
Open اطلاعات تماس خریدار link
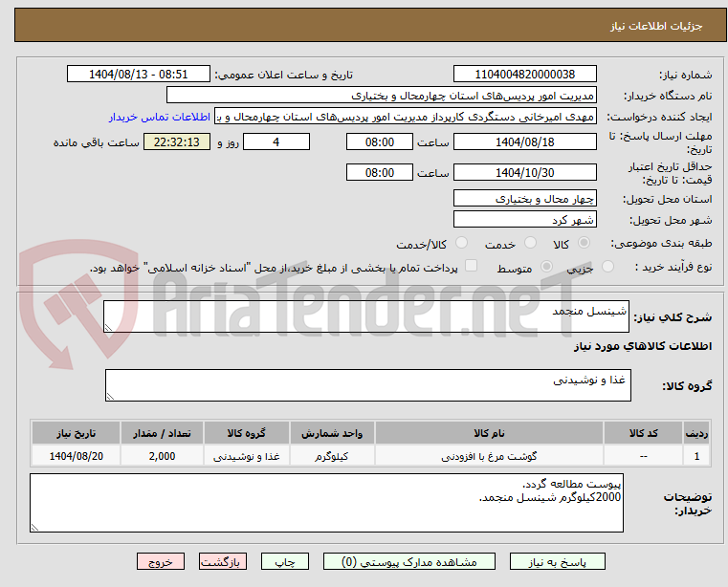click(x=159, y=117)
